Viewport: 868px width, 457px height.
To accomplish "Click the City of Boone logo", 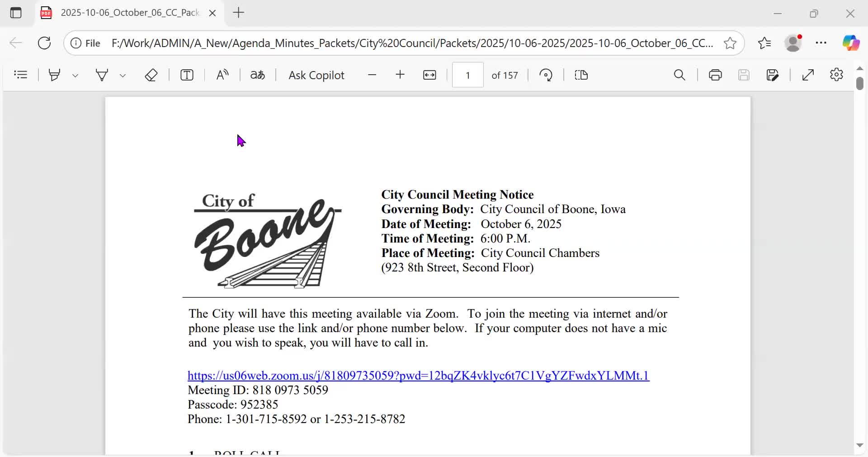I will (268, 240).
